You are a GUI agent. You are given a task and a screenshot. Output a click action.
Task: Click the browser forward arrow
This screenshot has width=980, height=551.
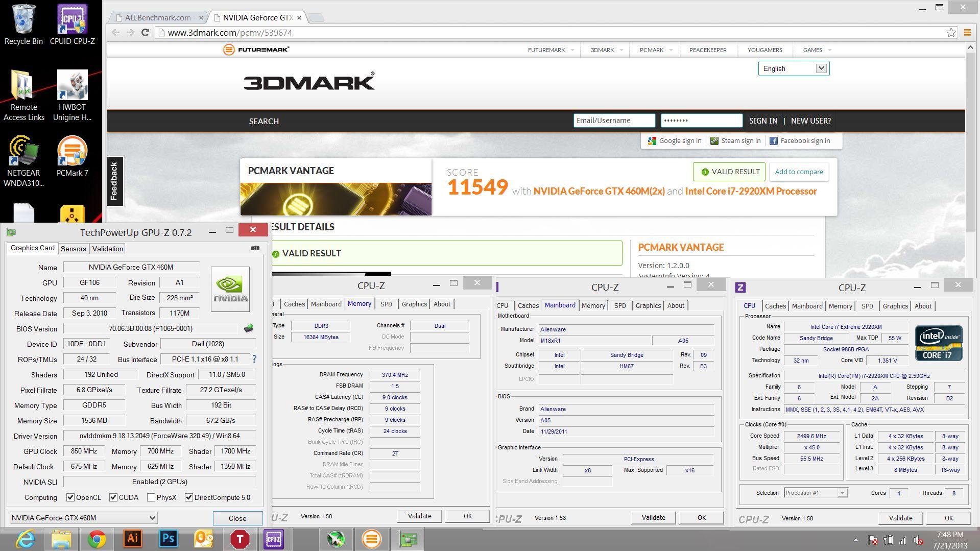pos(131,33)
